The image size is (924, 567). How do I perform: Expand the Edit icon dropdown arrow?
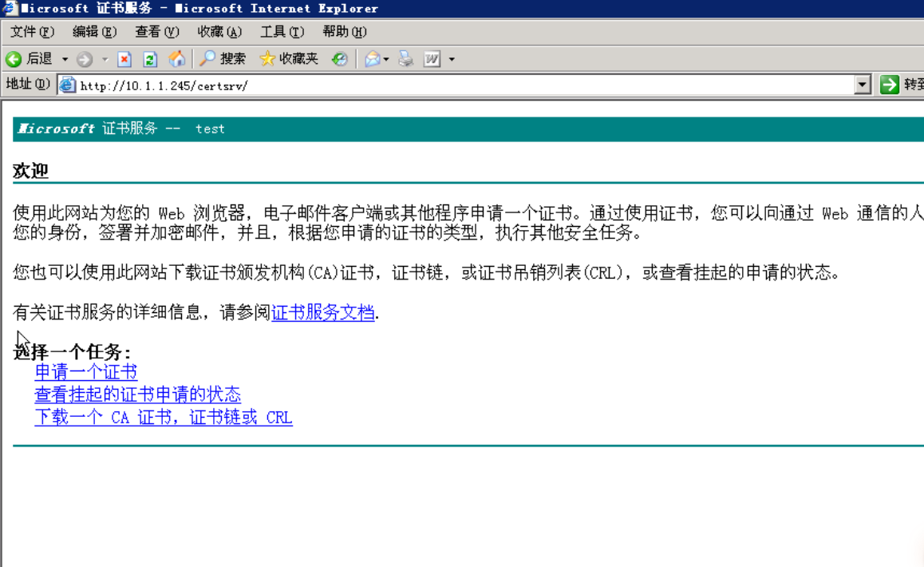(x=452, y=60)
